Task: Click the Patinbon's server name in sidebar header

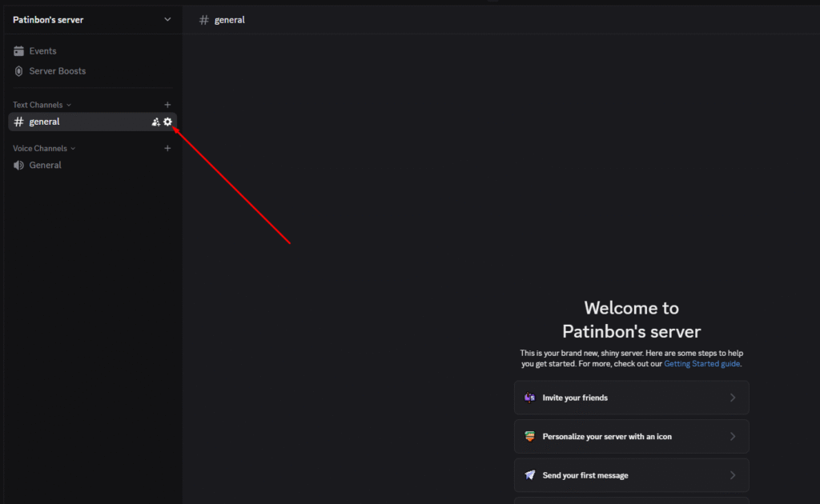Action: (x=48, y=20)
